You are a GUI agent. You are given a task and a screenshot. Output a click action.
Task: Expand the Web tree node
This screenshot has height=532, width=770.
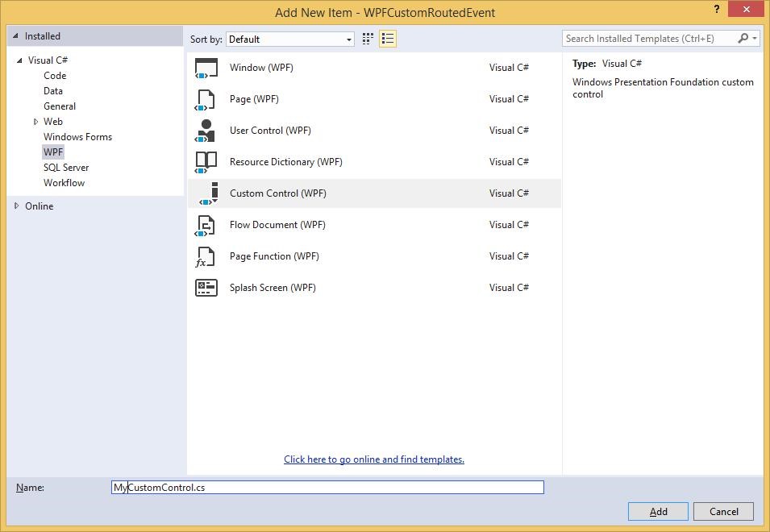(x=35, y=122)
